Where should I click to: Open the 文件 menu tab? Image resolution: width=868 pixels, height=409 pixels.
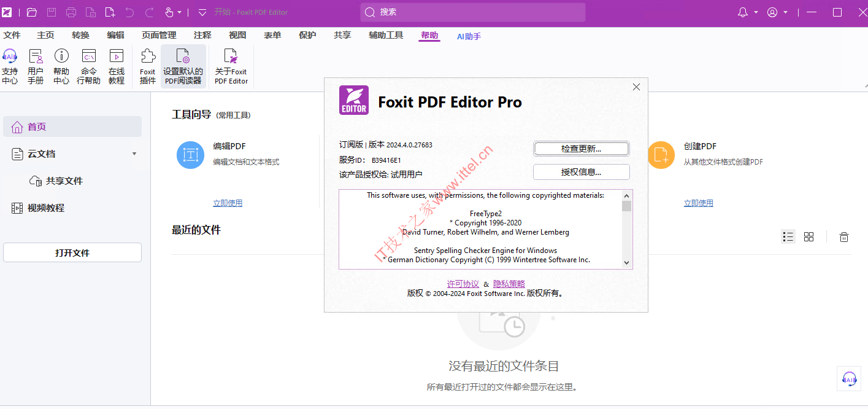click(x=12, y=36)
